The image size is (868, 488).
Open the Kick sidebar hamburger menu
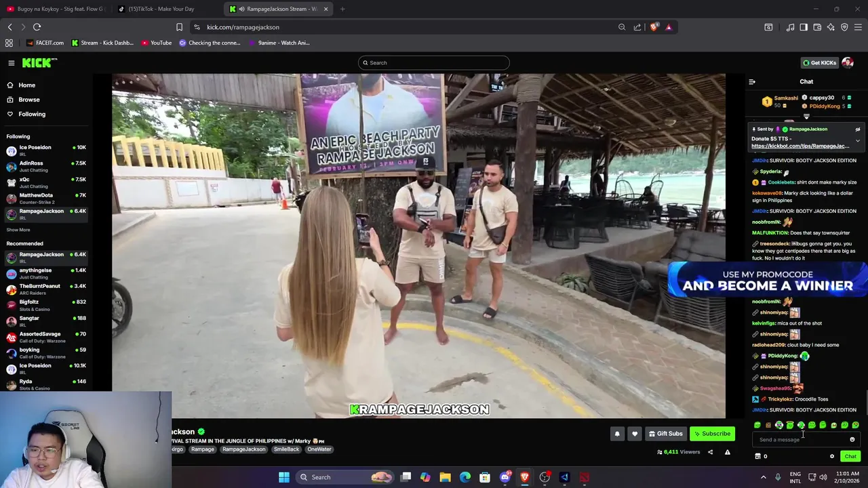click(x=12, y=62)
